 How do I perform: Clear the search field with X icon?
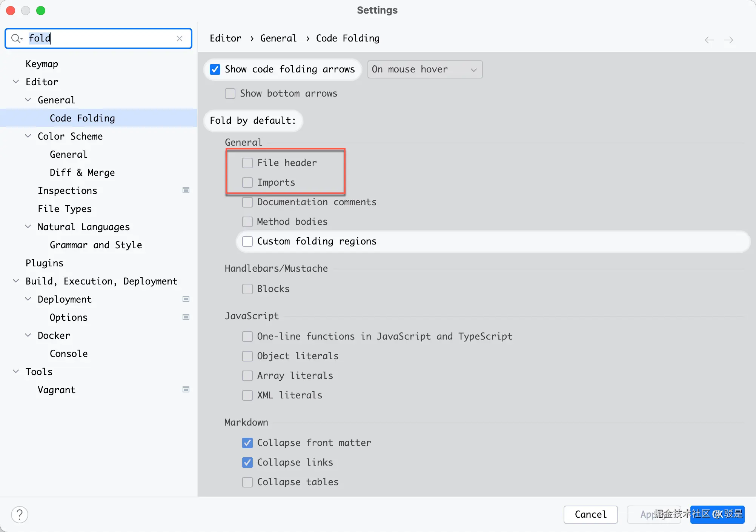click(180, 38)
